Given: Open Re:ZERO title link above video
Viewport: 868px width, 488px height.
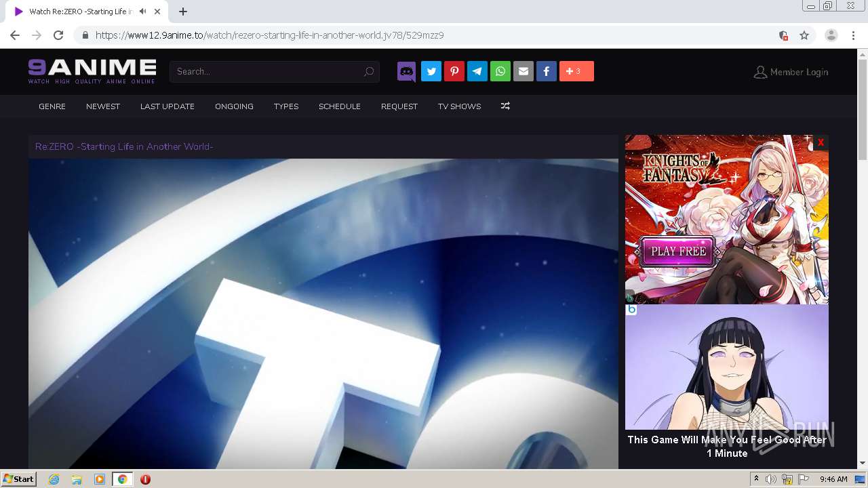Looking at the screenshot, I should 124,146.
